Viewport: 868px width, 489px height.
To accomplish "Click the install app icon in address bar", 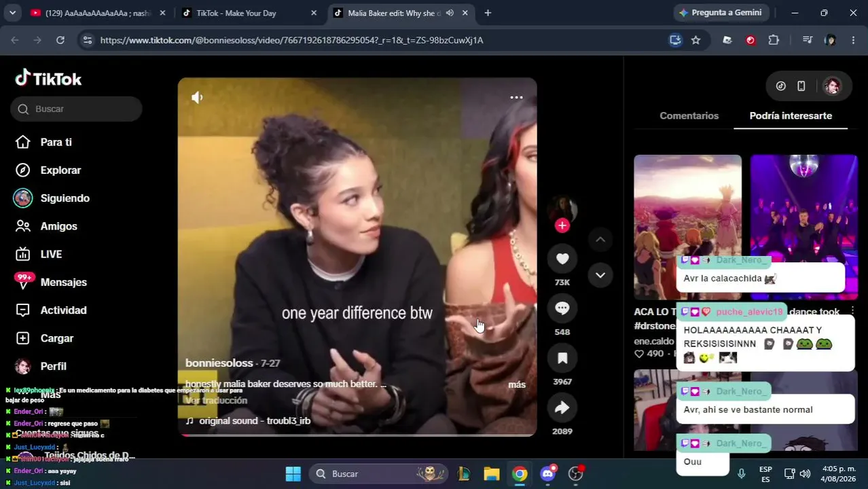I will [675, 40].
